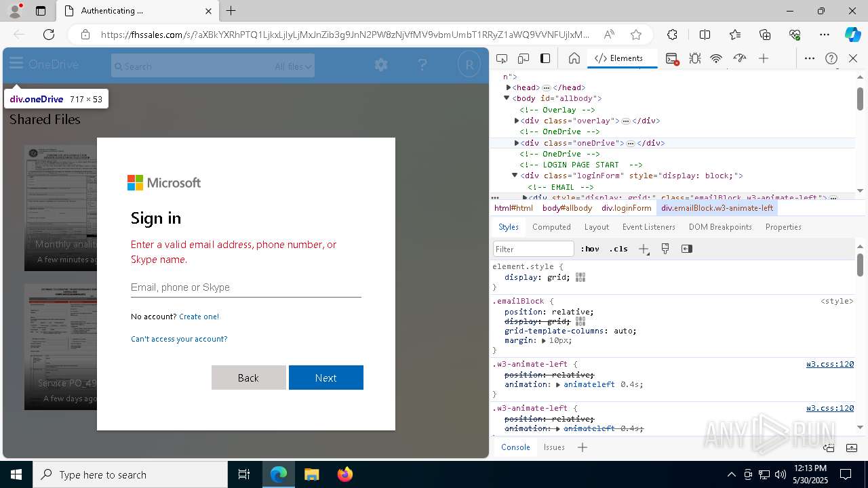The width and height of the screenshot is (868, 488).
Task: Click the html#html breadcrumb
Action: (513, 208)
